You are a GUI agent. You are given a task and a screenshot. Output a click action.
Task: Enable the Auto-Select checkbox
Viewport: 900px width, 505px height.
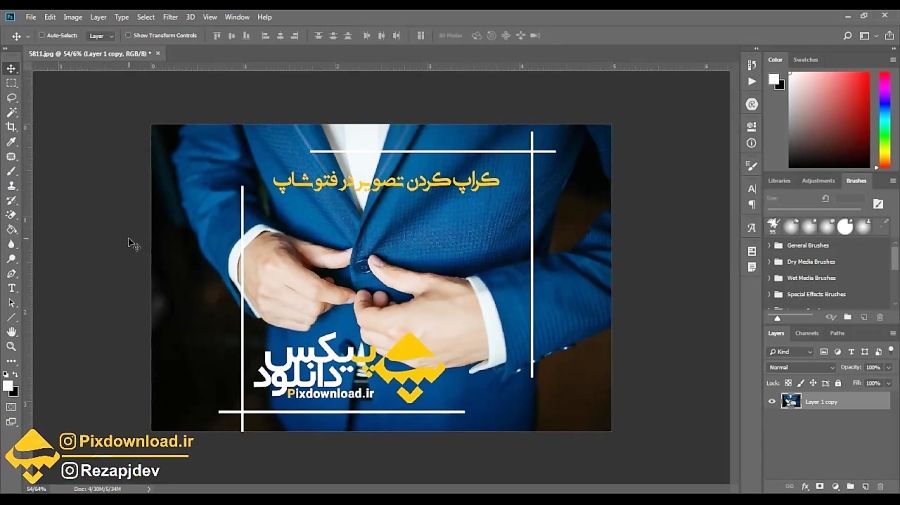point(41,35)
